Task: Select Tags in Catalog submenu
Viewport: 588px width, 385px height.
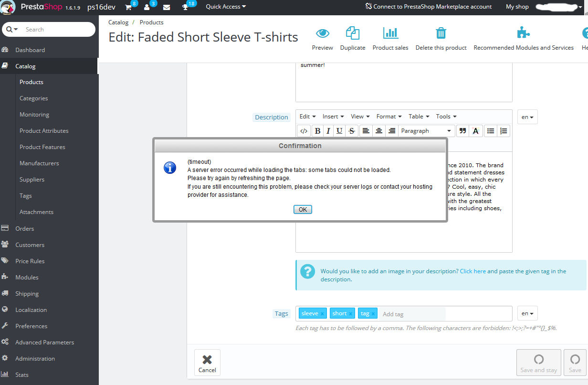Action: pyautogui.click(x=26, y=196)
